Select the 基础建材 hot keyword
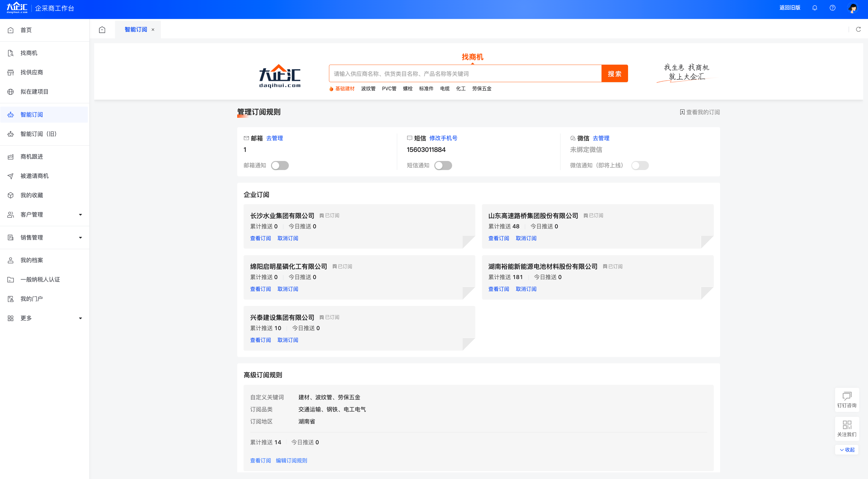 [344, 89]
